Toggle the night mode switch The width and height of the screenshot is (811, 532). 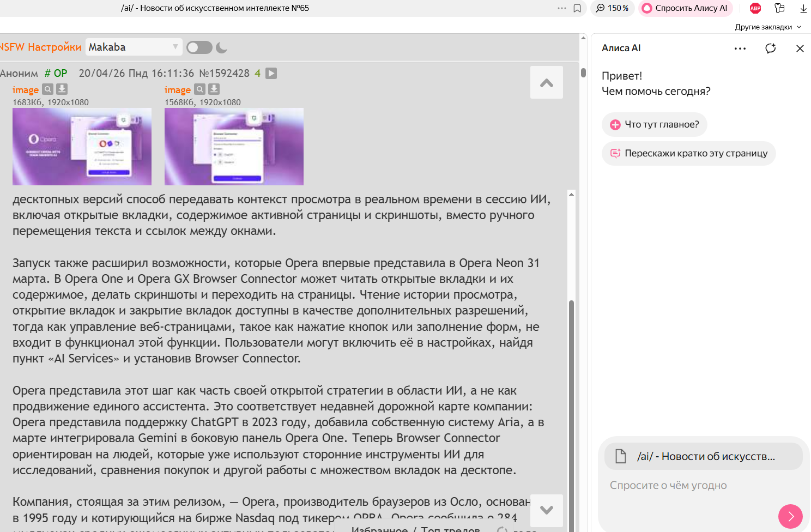pos(199,47)
